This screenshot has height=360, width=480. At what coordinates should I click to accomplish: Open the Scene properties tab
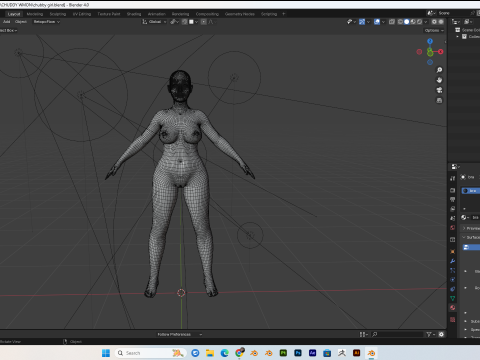(452, 218)
